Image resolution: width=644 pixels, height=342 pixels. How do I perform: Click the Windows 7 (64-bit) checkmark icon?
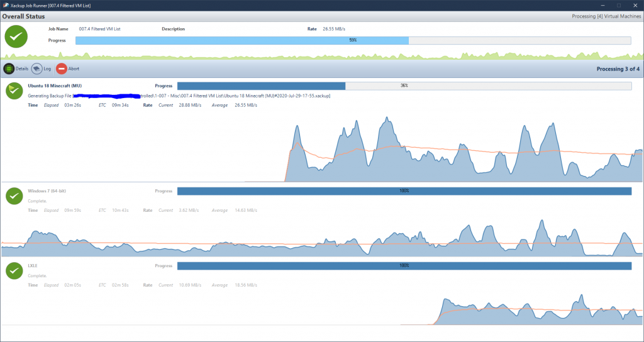pos(14,196)
